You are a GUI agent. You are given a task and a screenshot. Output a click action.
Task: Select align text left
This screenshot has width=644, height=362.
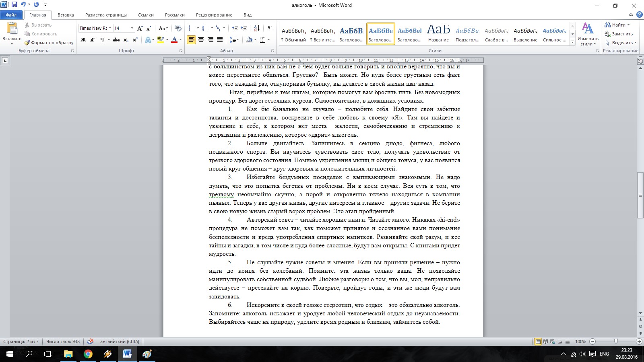coord(192,40)
